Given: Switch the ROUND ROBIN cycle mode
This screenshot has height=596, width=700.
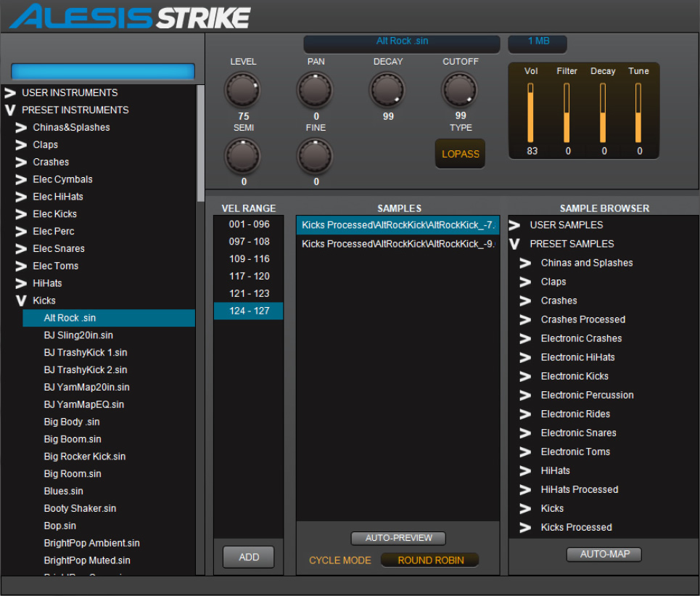Looking at the screenshot, I should point(430,560).
